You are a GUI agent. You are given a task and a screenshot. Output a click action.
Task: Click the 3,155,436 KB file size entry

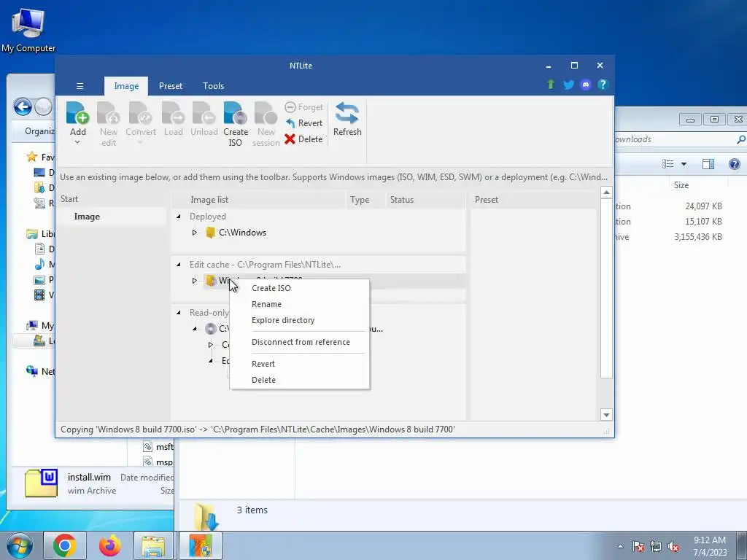click(x=698, y=237)
